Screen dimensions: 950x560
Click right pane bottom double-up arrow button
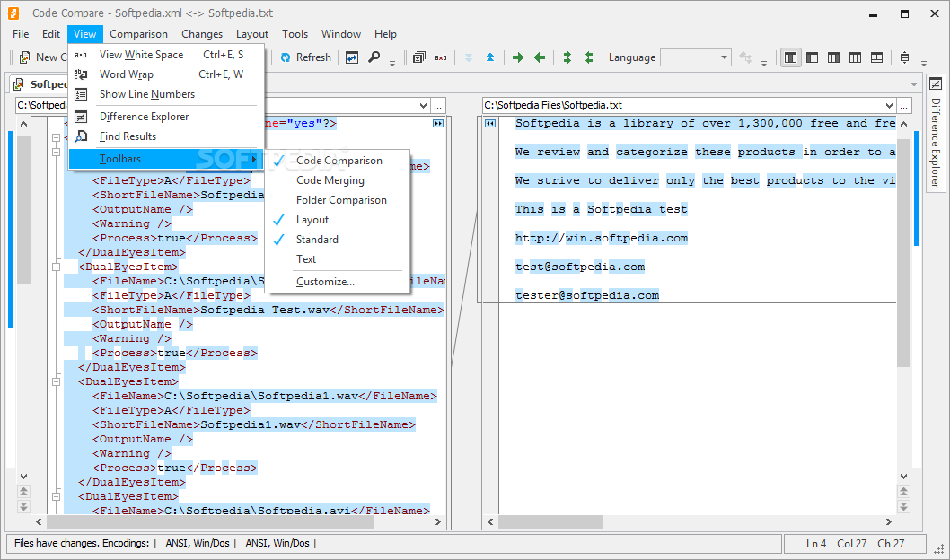[x=903, y=492]
